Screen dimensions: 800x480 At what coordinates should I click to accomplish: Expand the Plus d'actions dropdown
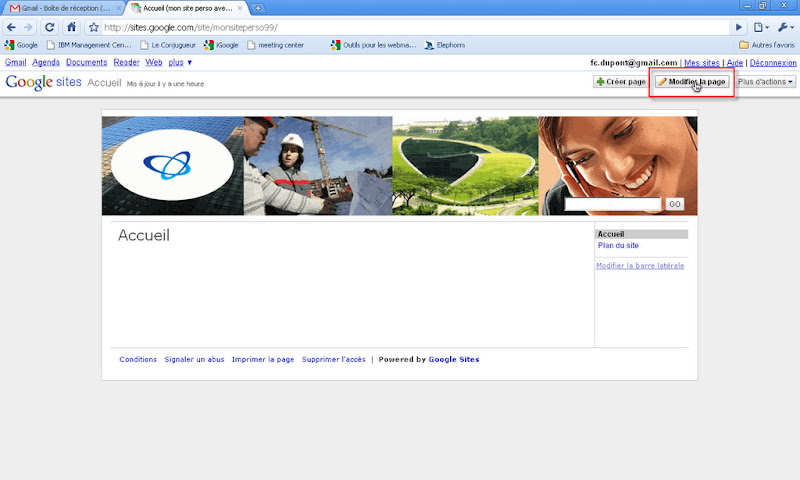(765, 82)
